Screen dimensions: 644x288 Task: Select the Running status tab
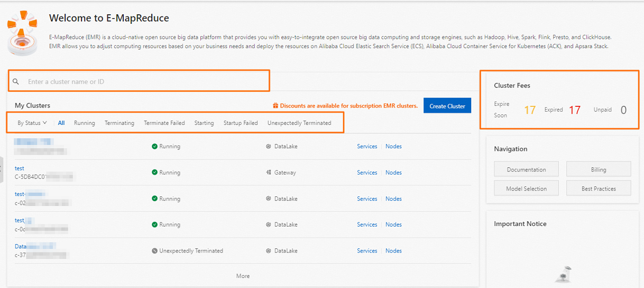[85, 123]
